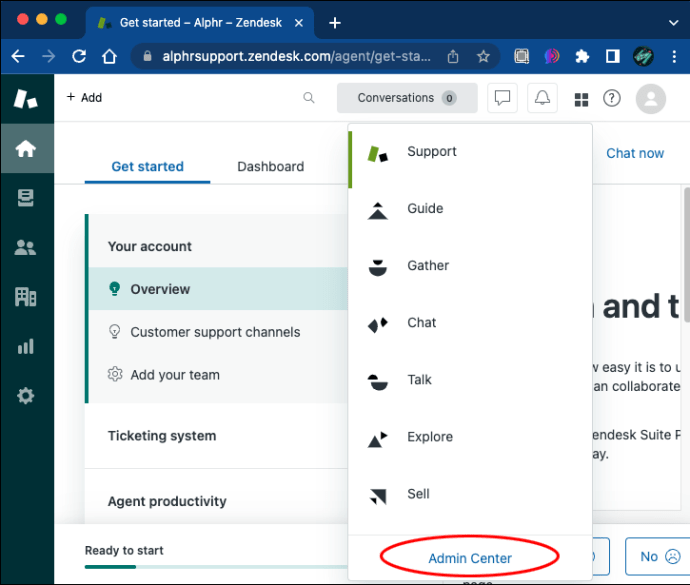Open the Chrome three-dot menu
This screenshot has height=585, width=690.
(x=674, y=56)
